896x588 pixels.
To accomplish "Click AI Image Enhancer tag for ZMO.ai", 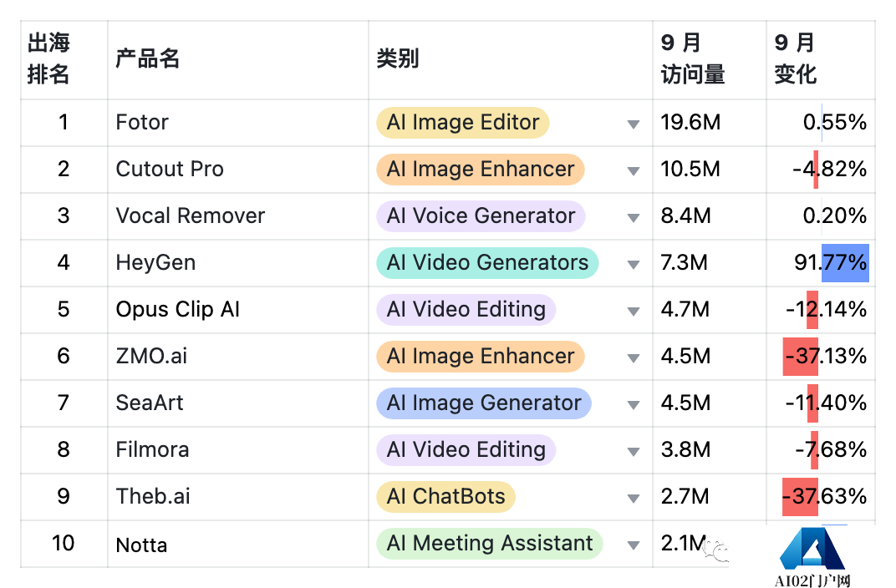I will pos(480,357).
